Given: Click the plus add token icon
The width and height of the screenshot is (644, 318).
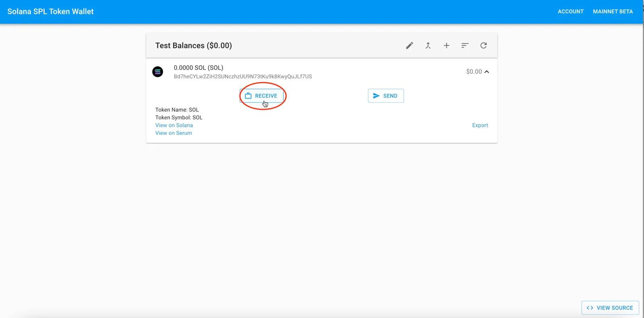Looking at the screenshot, I should (x=446, y=46).
